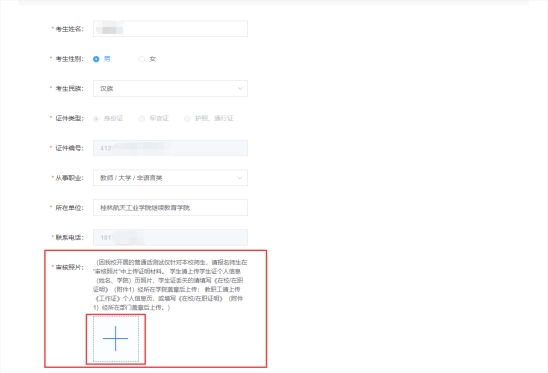Screen dimensions: 548x373
Task: Click the 男 label text
Action: pyautogui.click(x=107, y=59)
